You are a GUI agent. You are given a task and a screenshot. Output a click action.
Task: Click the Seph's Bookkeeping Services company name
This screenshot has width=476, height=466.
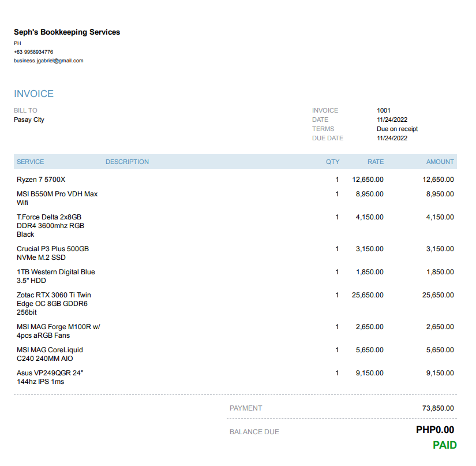[67, 32]
